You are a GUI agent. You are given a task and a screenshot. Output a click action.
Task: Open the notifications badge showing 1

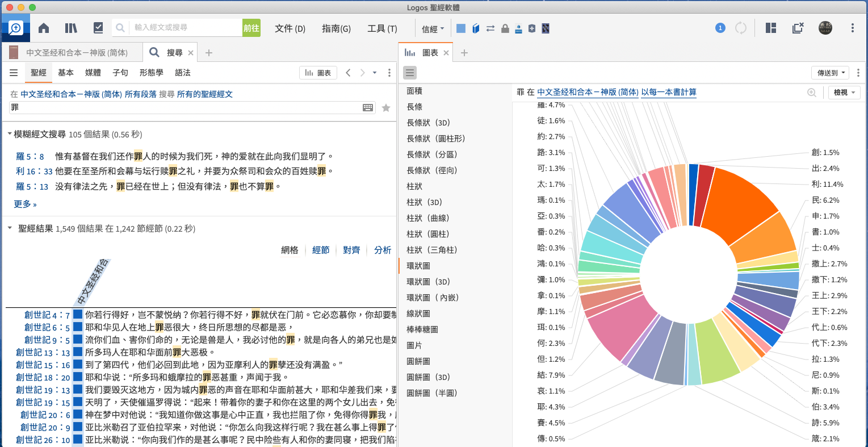(x=720, y=28)
